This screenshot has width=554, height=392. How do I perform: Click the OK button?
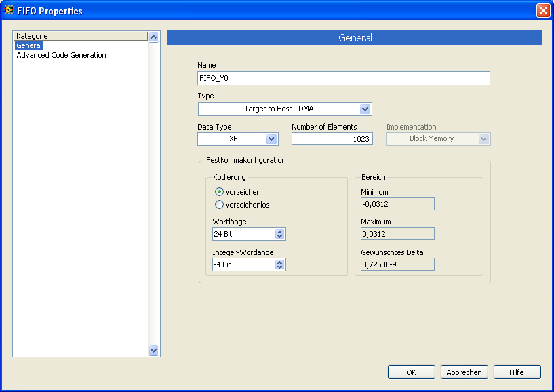411,372
